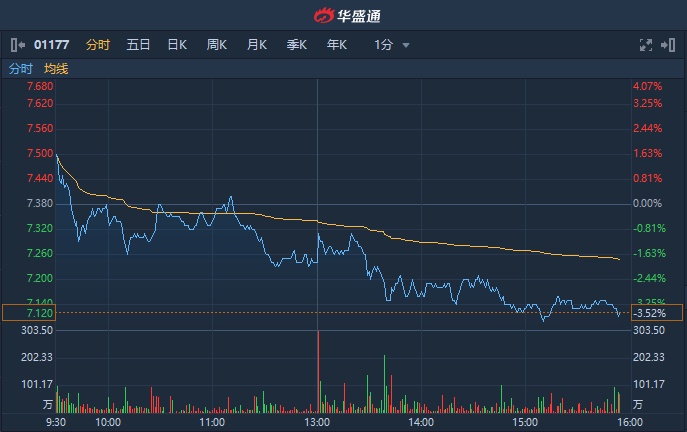687x432 pixels.
Task: Click the right 101.17 volume axis label
Action: coord(649,384)
